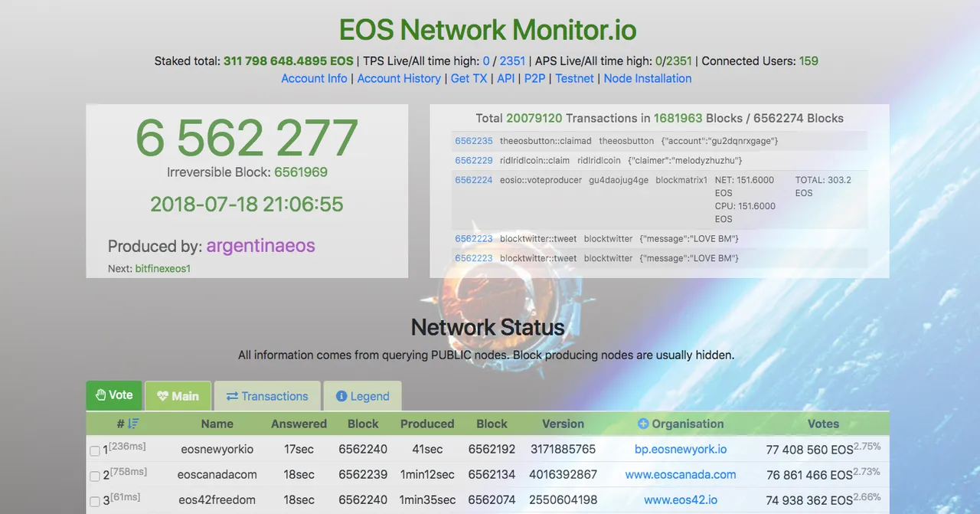The width and height of the screenshot is (980, 514).
Task: Click the heartbeat icon on Main tab
Action: tap(162, 396)
